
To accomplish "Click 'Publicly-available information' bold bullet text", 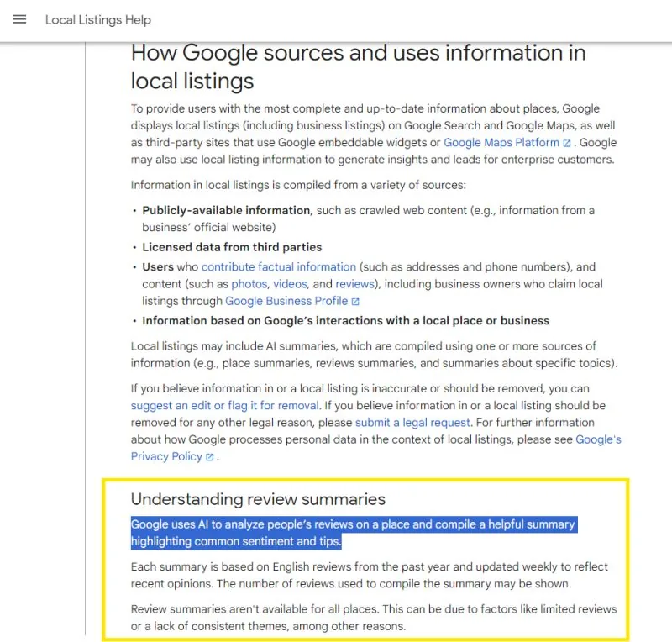I will tap(227, 211).
